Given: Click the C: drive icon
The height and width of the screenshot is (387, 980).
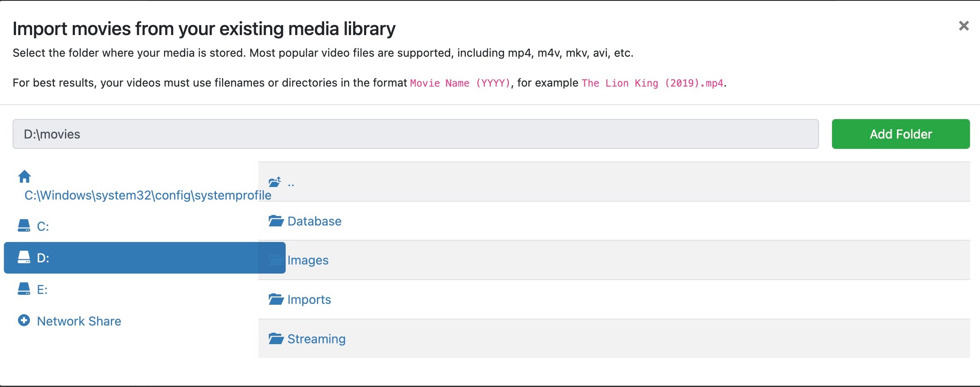Looking at the screenshot, I should (x=24, y=226).
